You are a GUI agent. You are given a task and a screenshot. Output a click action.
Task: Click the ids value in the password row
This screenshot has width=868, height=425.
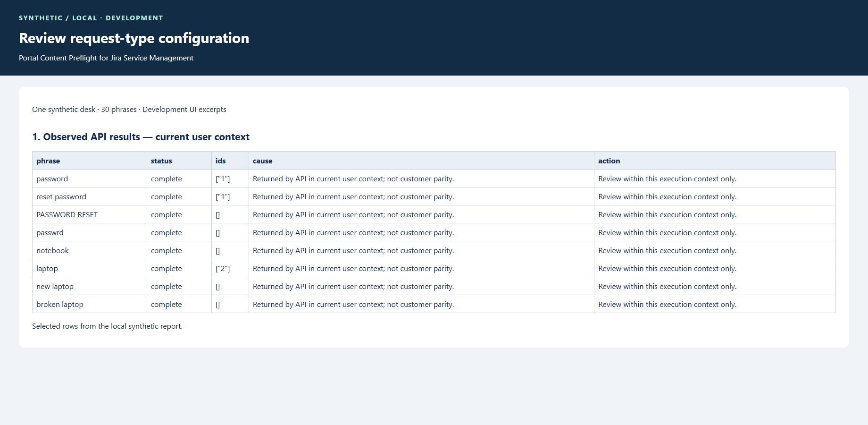tap(223, 179)
